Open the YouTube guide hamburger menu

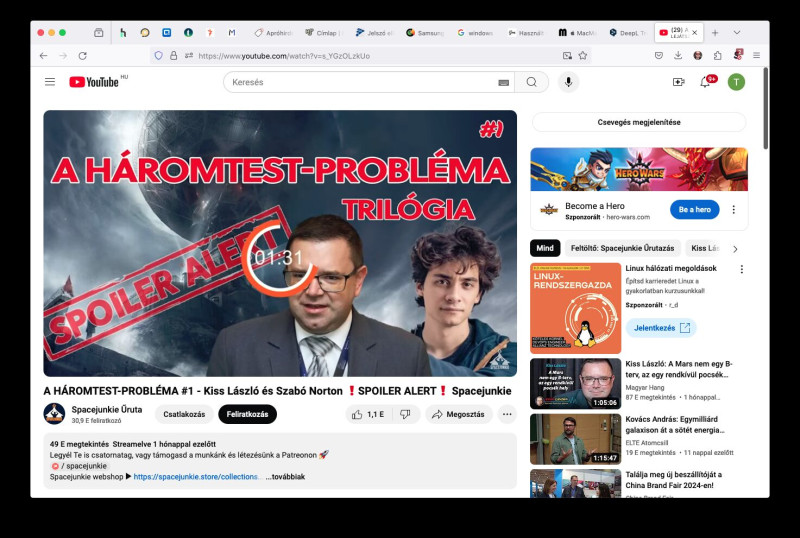point(49,82)
